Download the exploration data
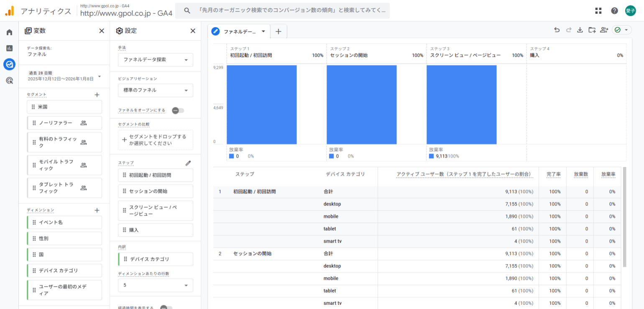Image resolution: width=644 pixels, height=309 pixels. pos(580,30)
